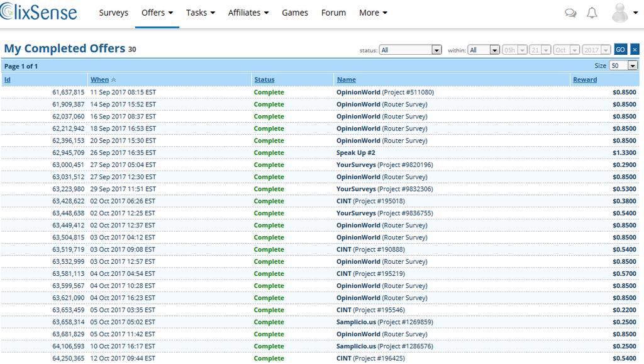Screen dimensions: 644x364
Task: Expand the Tasks menu
Action: (201, 13)
